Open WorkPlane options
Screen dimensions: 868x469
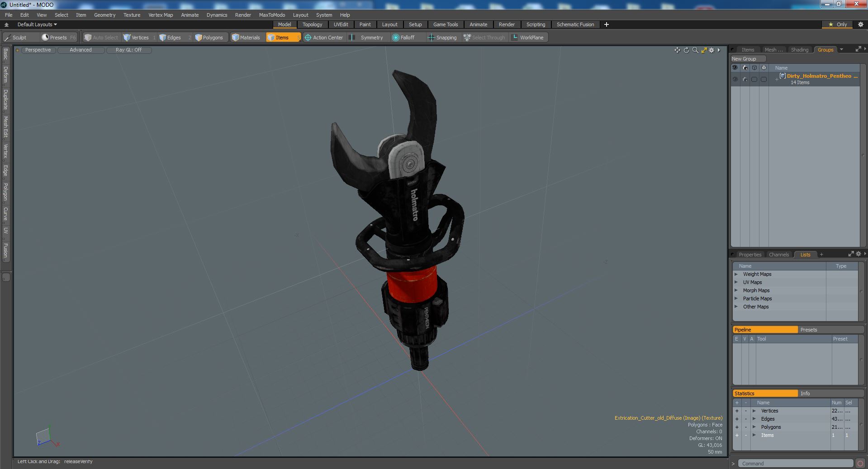click(x=528, y=38)
